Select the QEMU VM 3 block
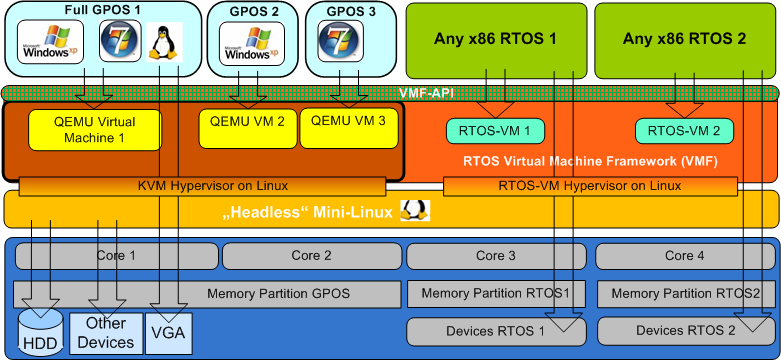 (349, 128)
